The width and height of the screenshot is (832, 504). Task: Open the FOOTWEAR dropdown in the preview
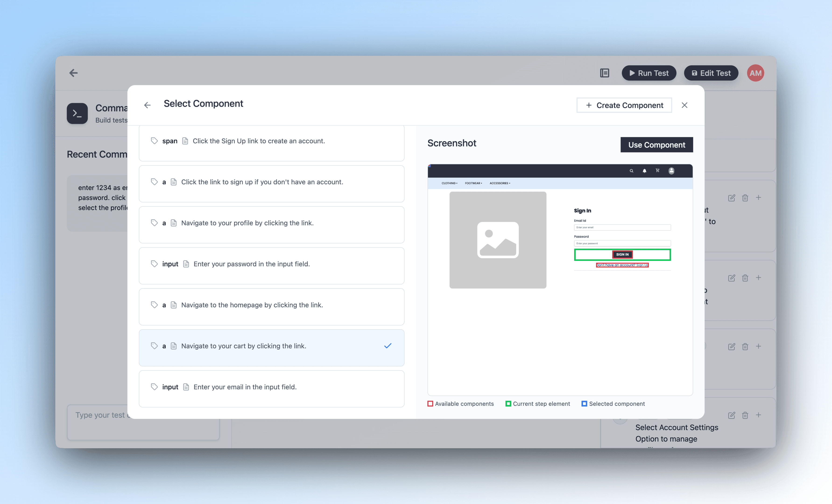point(473,183)
